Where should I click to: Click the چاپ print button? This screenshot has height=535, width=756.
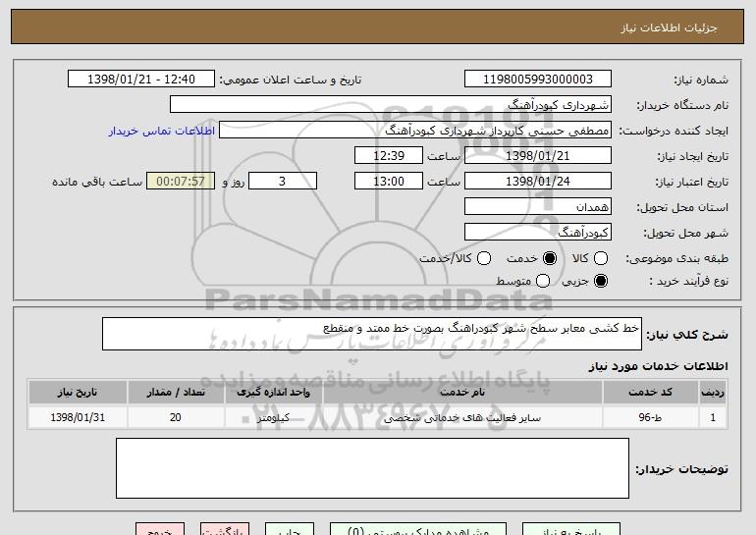290,529
